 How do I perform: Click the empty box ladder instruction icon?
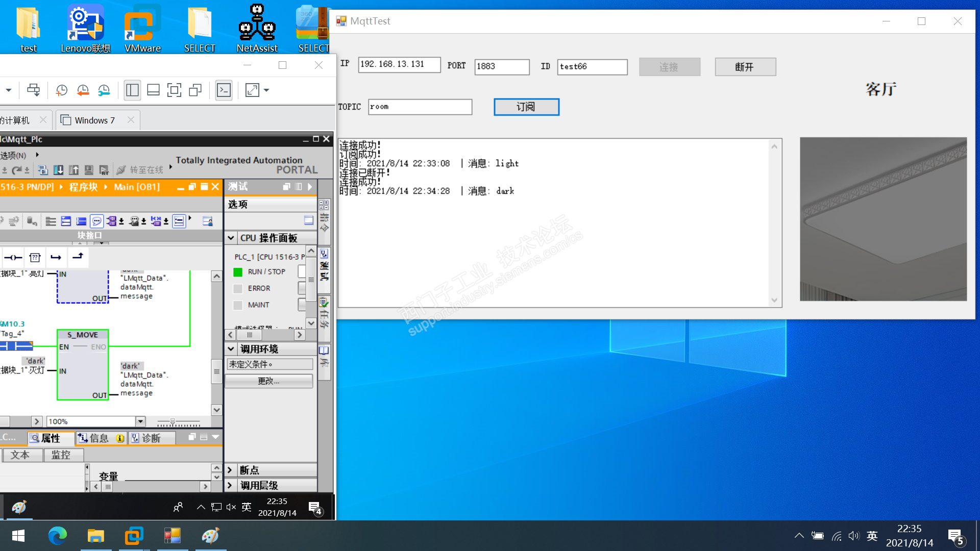tap(35, 257)
